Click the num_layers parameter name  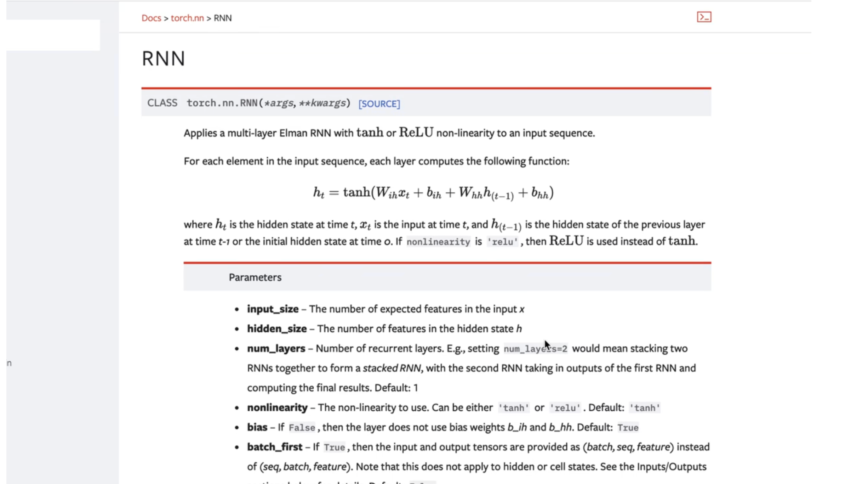[x=276, y=349]
